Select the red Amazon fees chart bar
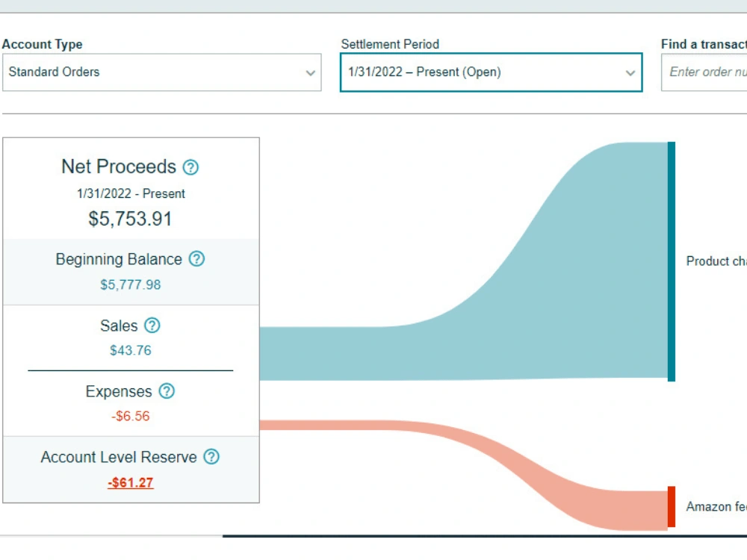 (x=672, y=507)
